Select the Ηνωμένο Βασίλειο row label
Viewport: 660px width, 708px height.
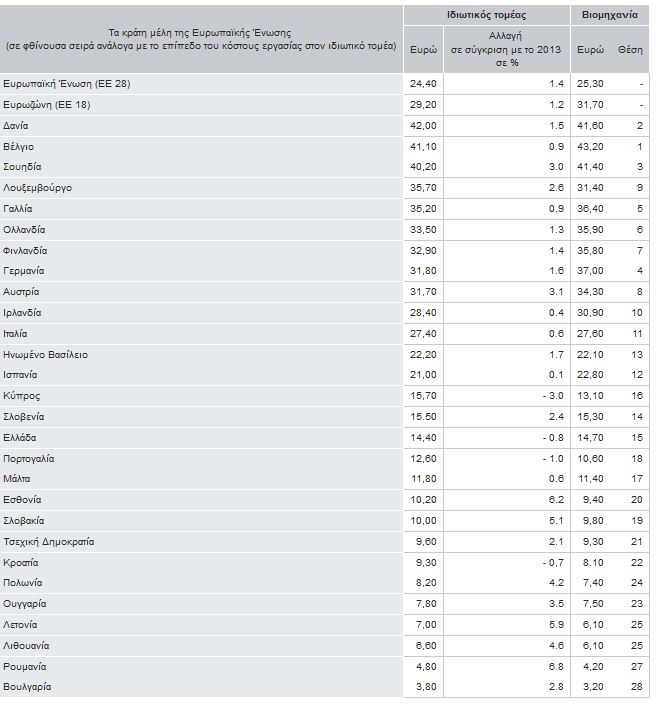click(x=46, y=354)
